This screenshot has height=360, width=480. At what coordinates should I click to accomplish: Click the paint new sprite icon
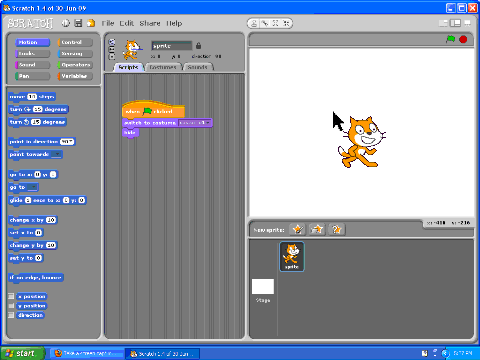click(x=297, y=229)
